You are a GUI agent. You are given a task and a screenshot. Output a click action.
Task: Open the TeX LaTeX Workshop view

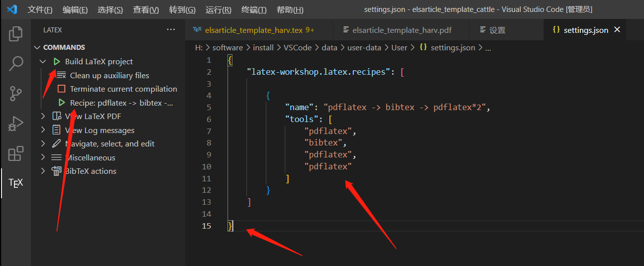point(15,183)
